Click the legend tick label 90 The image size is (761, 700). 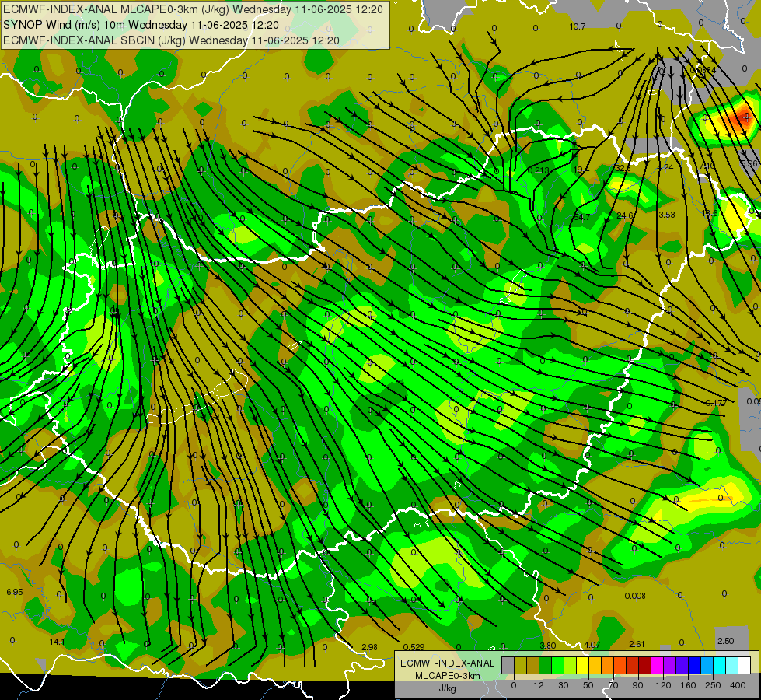(637, 685)
